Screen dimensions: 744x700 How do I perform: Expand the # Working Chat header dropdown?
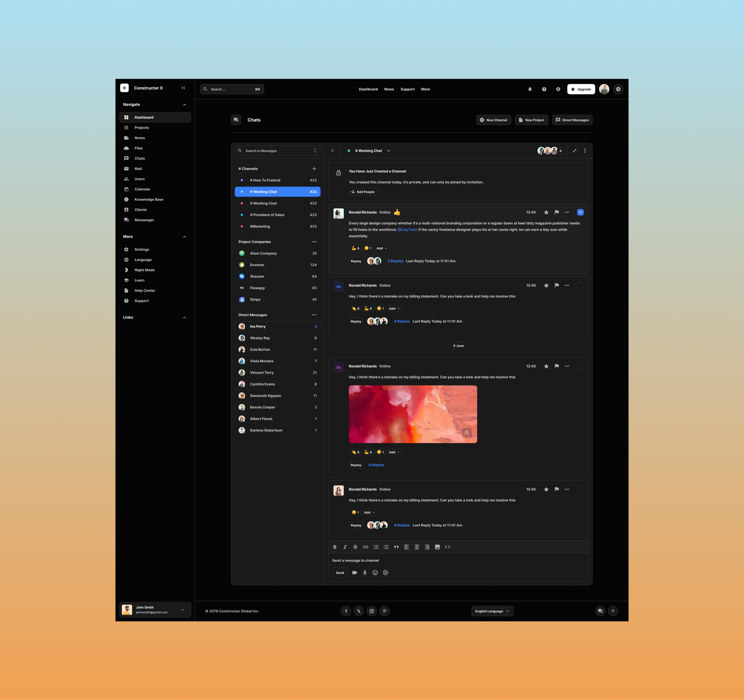[389, 151]
